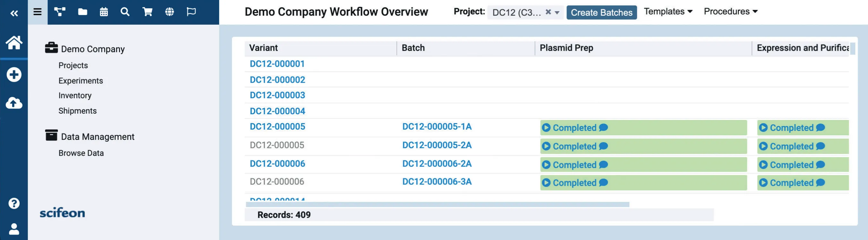Image resolution: width=868 pixels, height=240 pixels.
Task: Open comment bubble in DC12-000006-3A Expression column
Action: pyautogui.click(x=821, y=182)
